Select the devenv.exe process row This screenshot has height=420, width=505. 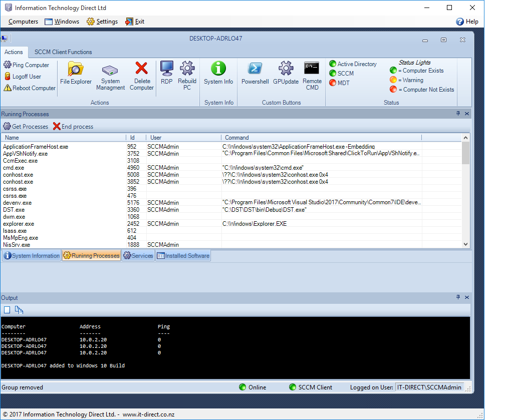18,203
